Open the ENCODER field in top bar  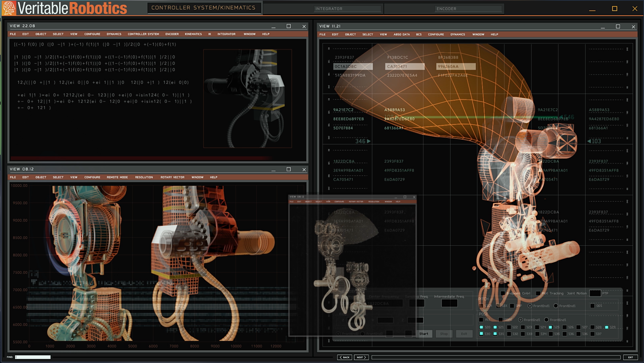pos(468,9)
